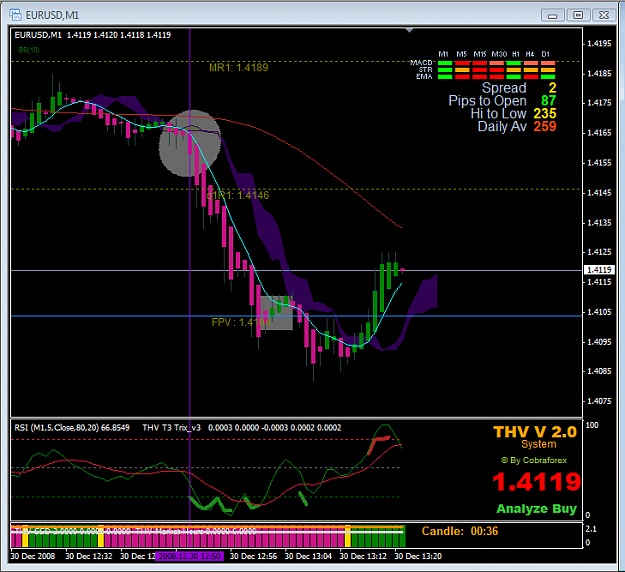
Task: Click the FPV : 1.4104 level label
Action: click(241, 322)
